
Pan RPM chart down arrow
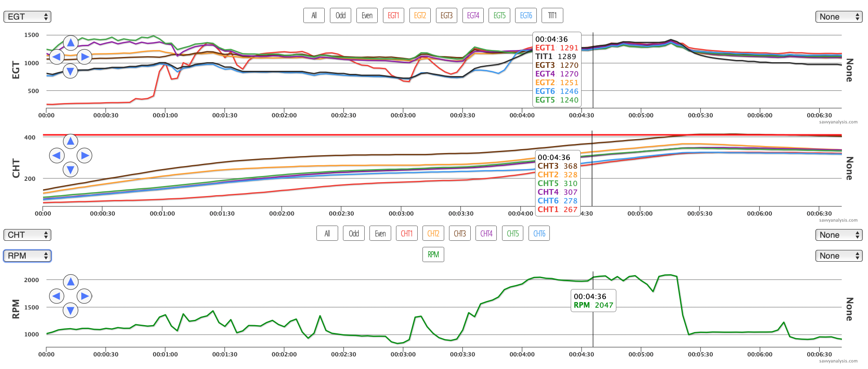coord(70,310)
